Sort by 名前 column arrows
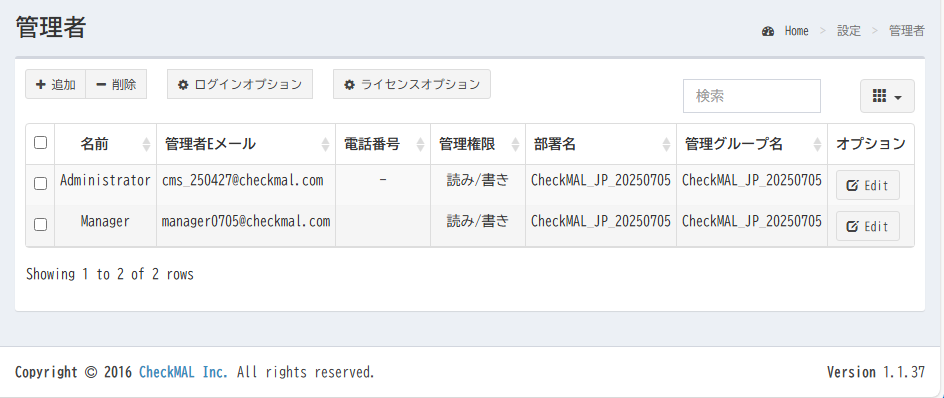Image resolution: width=944 pixels, height=398 pixels. coord(146,145)
